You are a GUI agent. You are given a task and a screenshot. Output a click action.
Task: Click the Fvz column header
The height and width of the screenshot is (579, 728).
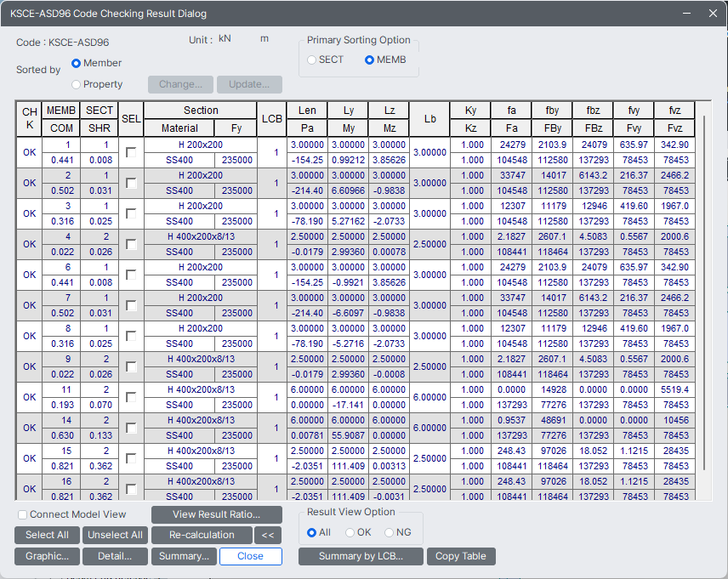[x=674, y=128]
